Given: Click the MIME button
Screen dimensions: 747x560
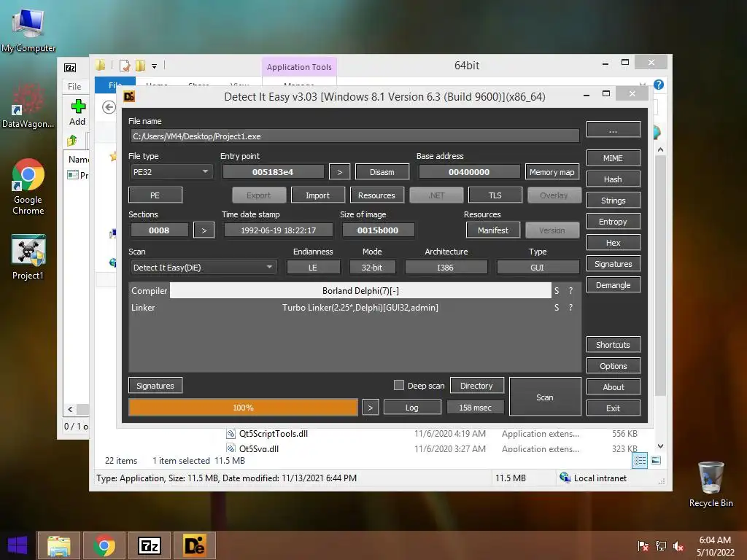Looking at the screenshot, I should pyautogui.click(x=613, y=158).
